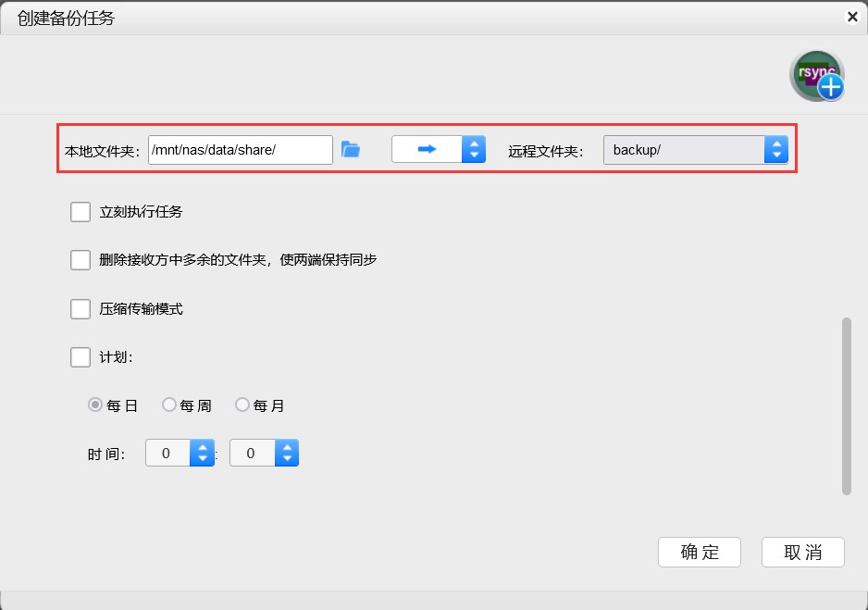Viewport: 868px width, 610px height.
Task: Expand the transfer direction combo box
Action: point(473,149)
